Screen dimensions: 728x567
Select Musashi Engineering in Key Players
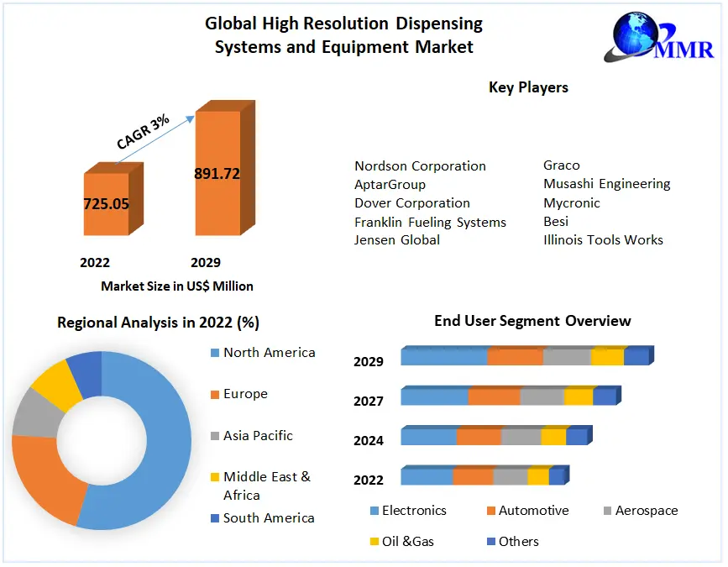point(606,184)
